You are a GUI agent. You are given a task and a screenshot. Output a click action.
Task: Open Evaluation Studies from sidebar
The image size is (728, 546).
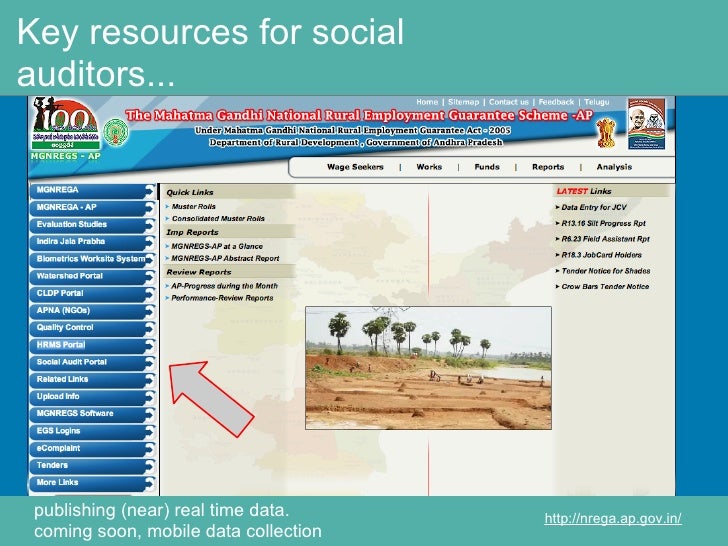coord(92,225)
